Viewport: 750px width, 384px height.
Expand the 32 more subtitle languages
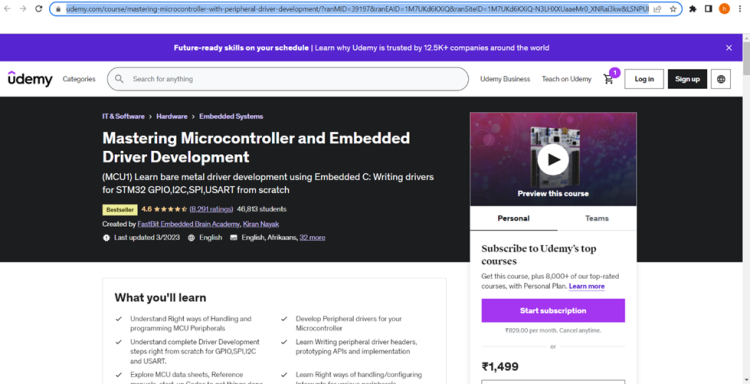tap(312, 237)
